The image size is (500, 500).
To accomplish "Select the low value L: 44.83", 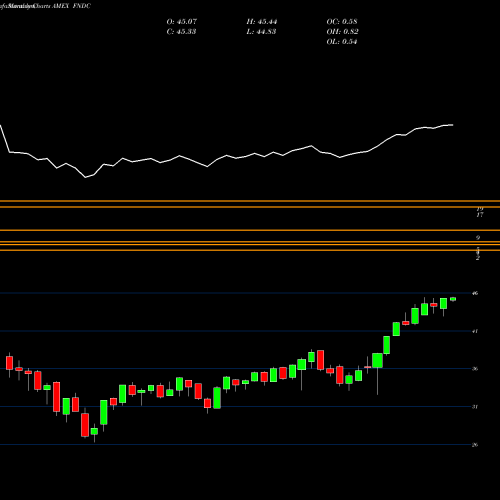I will pos(261,32).
